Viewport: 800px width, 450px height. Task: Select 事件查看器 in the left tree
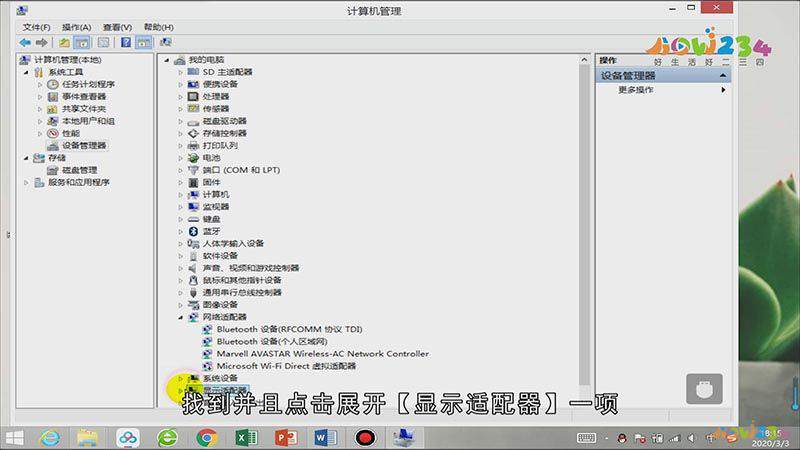pyautogui.click(x=84, y=96)
